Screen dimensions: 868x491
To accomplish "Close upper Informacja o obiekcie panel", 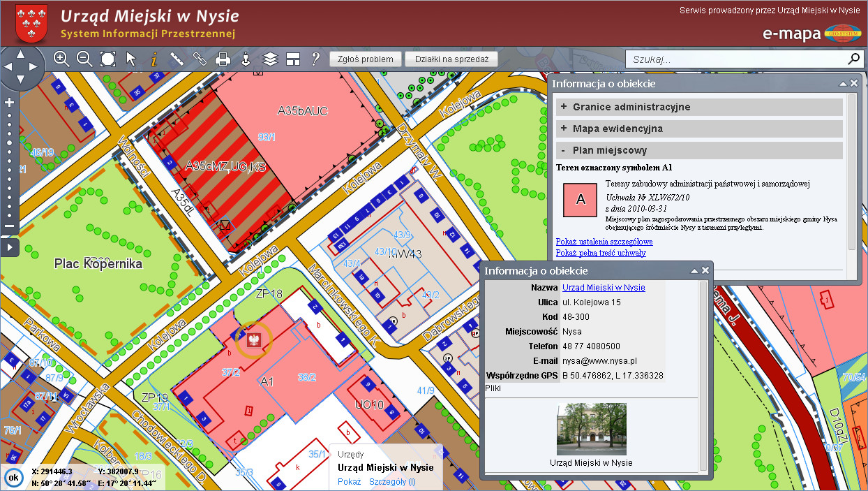I will pyautogui.click(x=854, y=84).
